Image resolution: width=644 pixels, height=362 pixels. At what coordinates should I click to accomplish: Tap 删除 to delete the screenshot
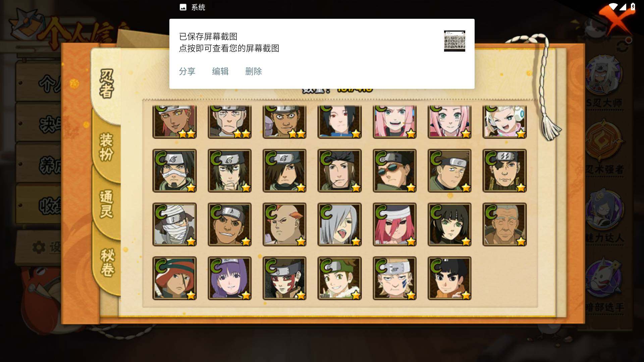[254, 71]
